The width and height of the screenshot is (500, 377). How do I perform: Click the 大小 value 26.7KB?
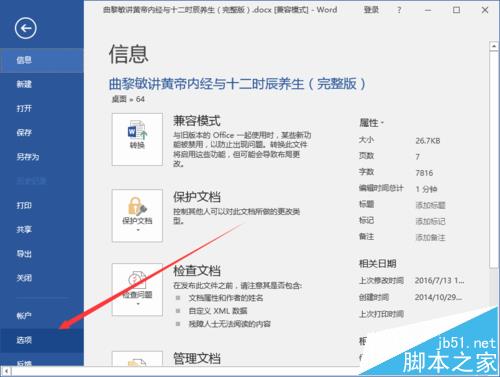point(428,141)
